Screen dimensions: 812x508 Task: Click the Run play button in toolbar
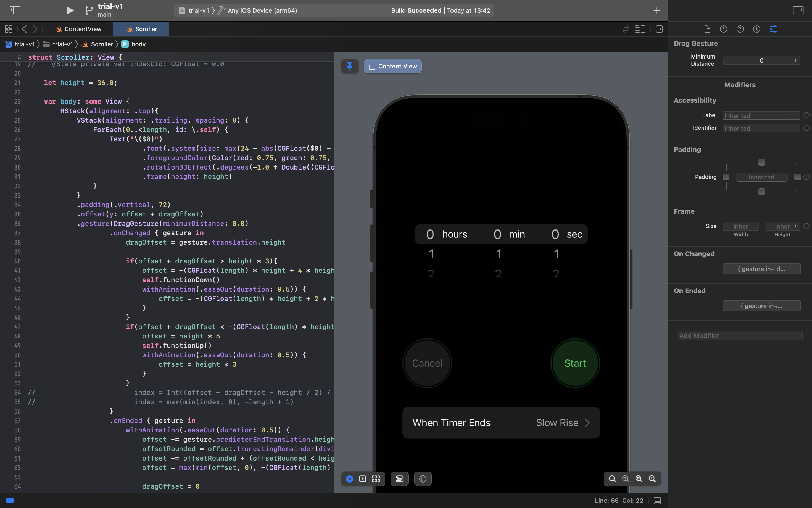(x=70, y=10)
